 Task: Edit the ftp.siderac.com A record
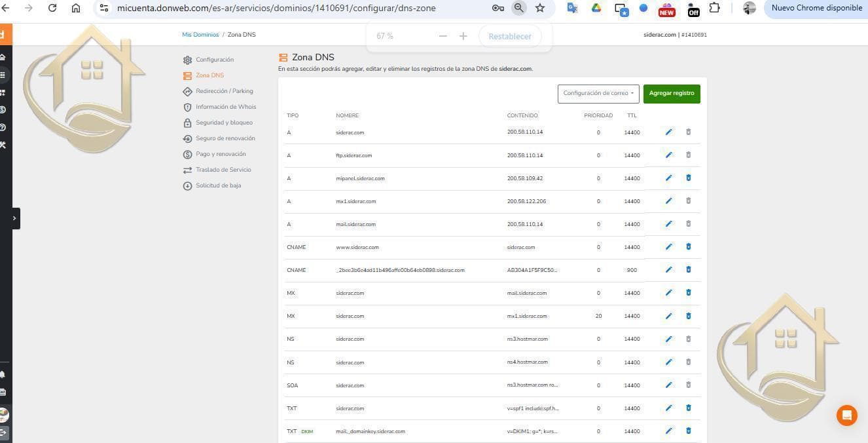pyautogui.click(x=668, y=155)
